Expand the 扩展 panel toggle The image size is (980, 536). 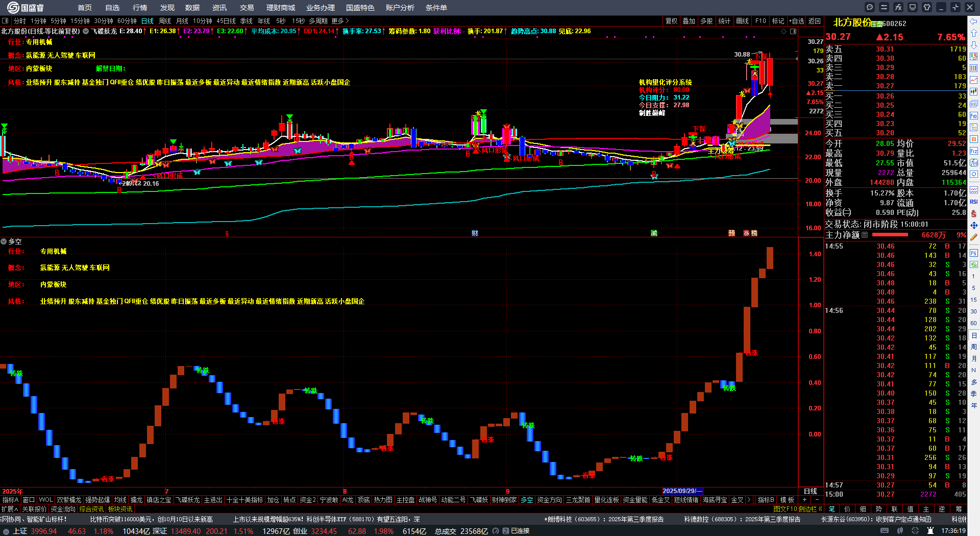10,509
